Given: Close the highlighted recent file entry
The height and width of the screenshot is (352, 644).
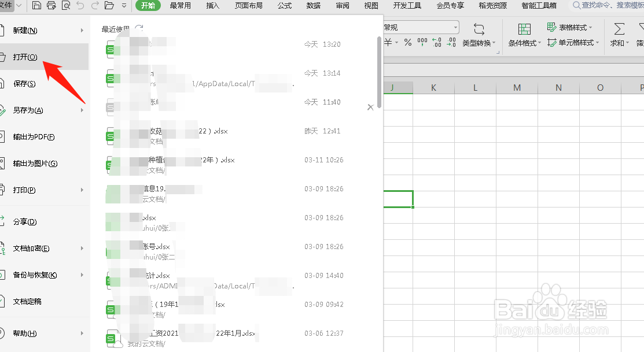Looking at the screenshot, I should tap(370, 107).
